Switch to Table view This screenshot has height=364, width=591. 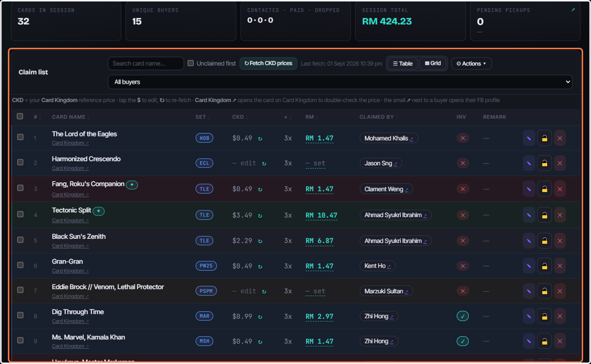pyautogui.click(x=402, y=64)
